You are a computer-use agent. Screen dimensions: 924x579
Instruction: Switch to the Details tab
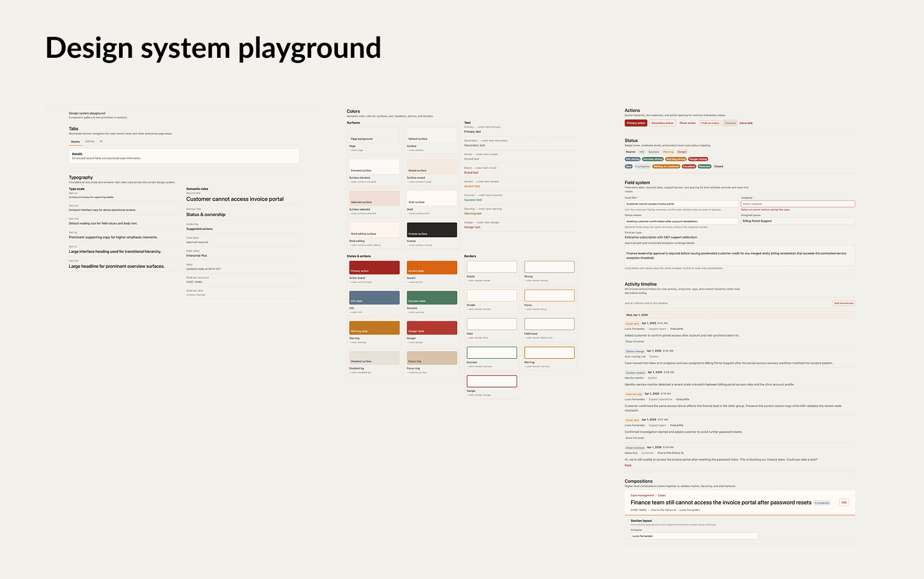coord(75,142)
